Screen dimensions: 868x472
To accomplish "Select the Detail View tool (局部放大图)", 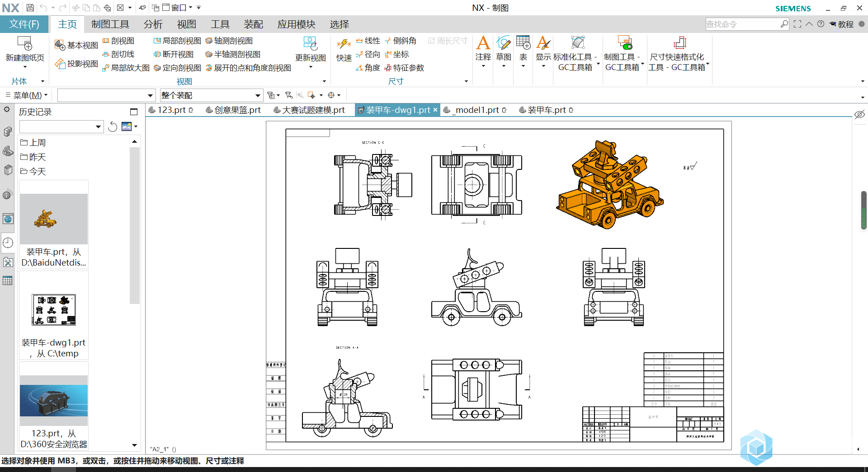I will click(x=126, y=68).
